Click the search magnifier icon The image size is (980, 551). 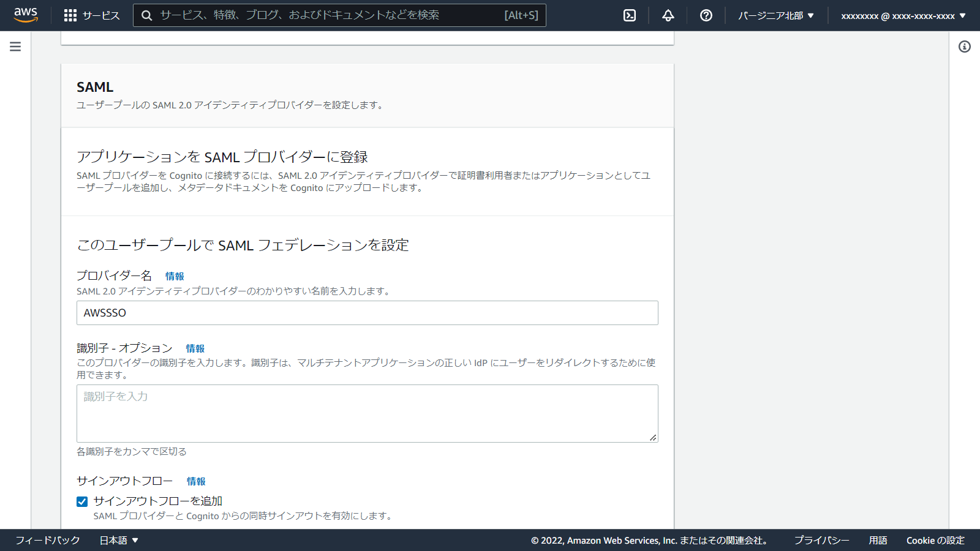146,15
